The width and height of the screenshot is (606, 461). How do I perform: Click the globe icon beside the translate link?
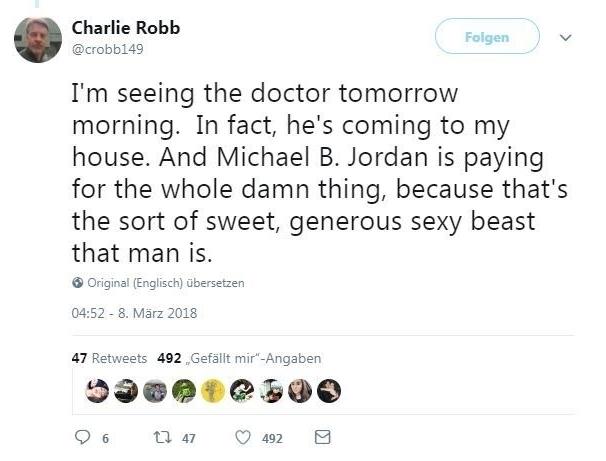pyautogui.click(x=78, y=283)
